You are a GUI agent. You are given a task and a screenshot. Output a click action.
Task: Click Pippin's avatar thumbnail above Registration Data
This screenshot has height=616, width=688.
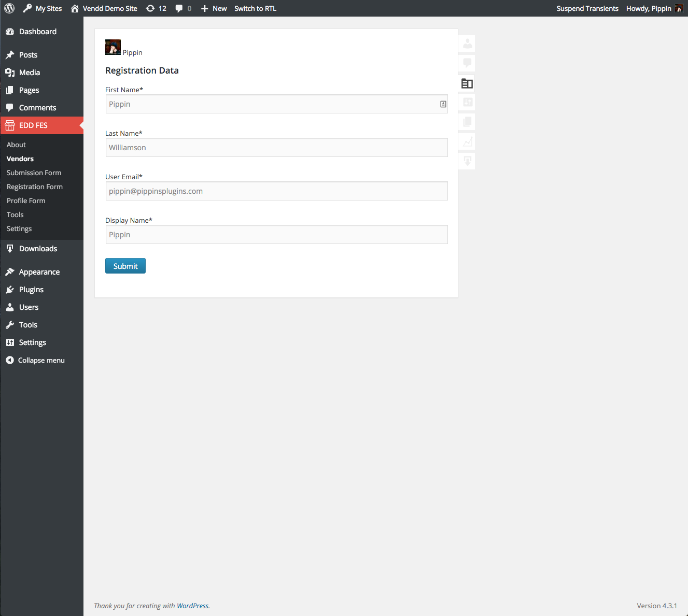[x=113, y=47]
